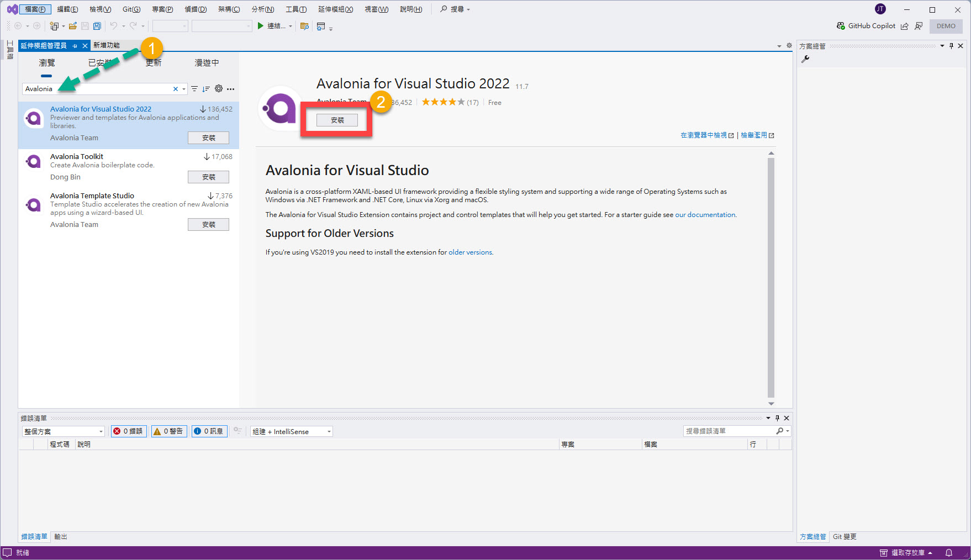The height and width of the screenshot is (560, 971).
Task: Click the notification bell in status bar
Action: click(x=949, y=552)
